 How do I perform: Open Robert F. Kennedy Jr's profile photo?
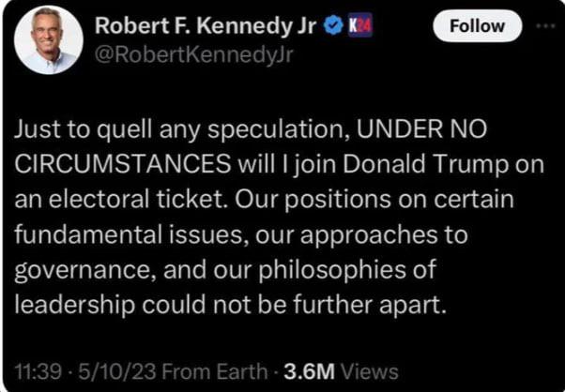(46, 40)
